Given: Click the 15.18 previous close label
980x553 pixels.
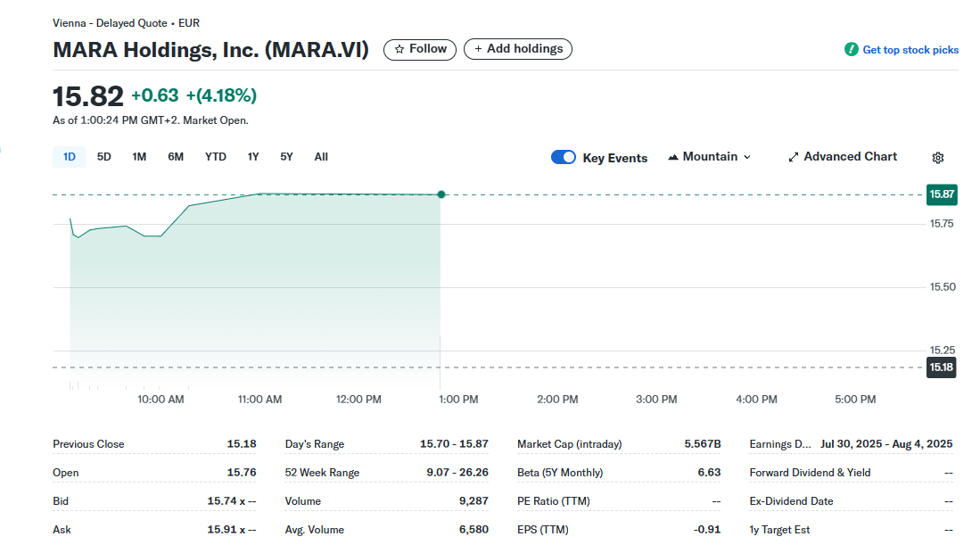Looking at the screenshot, I should pos(942,367).
